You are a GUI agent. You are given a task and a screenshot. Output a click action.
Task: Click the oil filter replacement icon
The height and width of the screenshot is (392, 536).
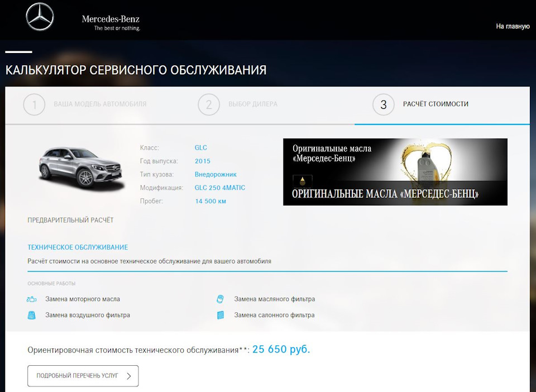pos(221,299)
